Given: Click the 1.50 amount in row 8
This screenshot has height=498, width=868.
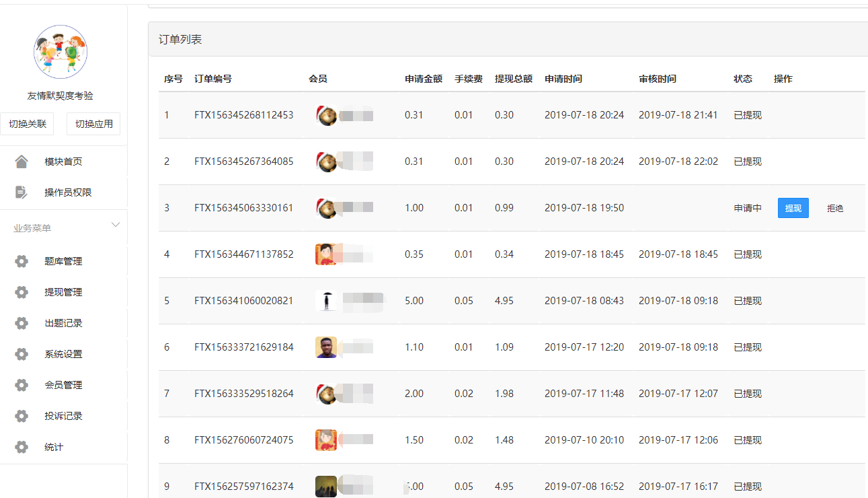Looking at the screenshot, I should pyautogui.click(x=414, y=440).
